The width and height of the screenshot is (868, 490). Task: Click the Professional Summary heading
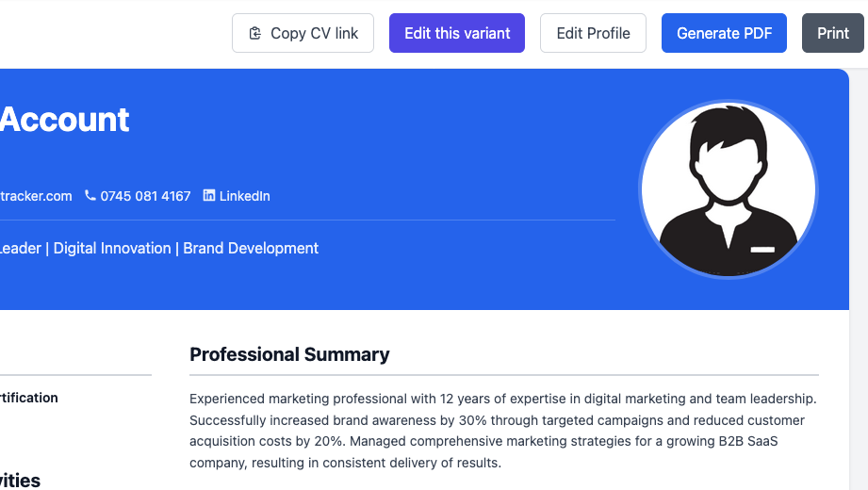pos(289,354)
